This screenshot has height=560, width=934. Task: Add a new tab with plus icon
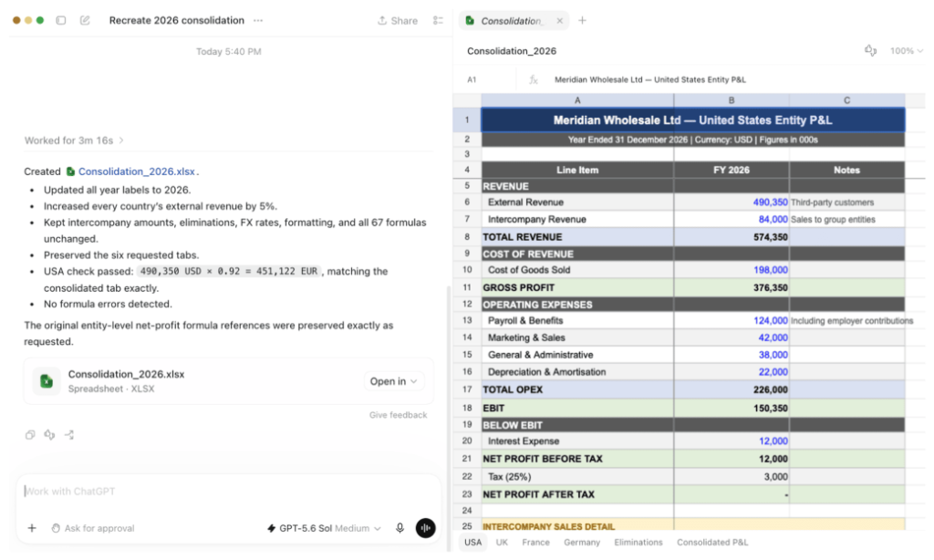point(582,20)
